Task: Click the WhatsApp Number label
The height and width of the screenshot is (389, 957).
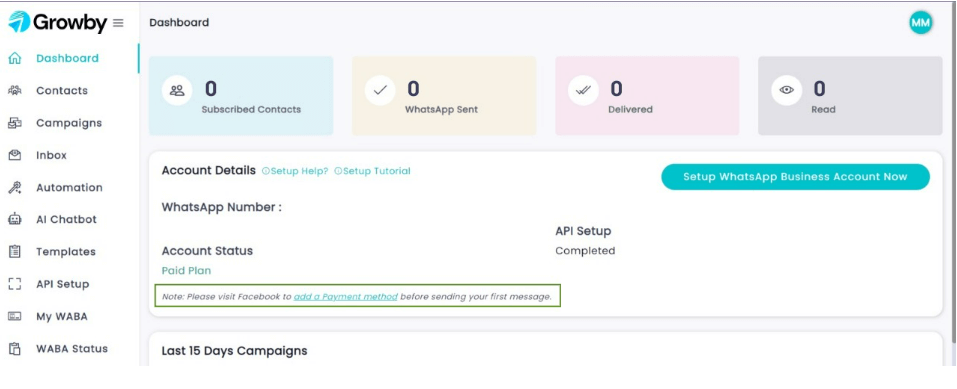Action: pyautogui.click(x=222, y=207)
